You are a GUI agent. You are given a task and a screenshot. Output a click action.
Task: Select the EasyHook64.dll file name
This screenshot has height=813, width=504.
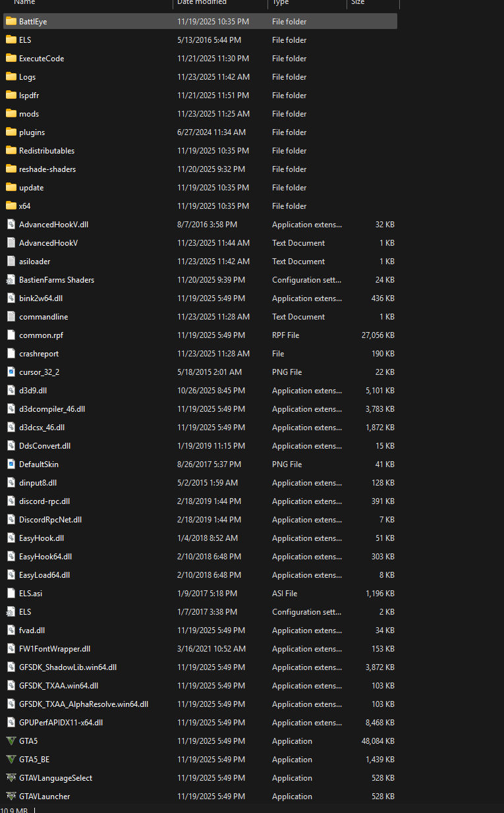point(45,557)
